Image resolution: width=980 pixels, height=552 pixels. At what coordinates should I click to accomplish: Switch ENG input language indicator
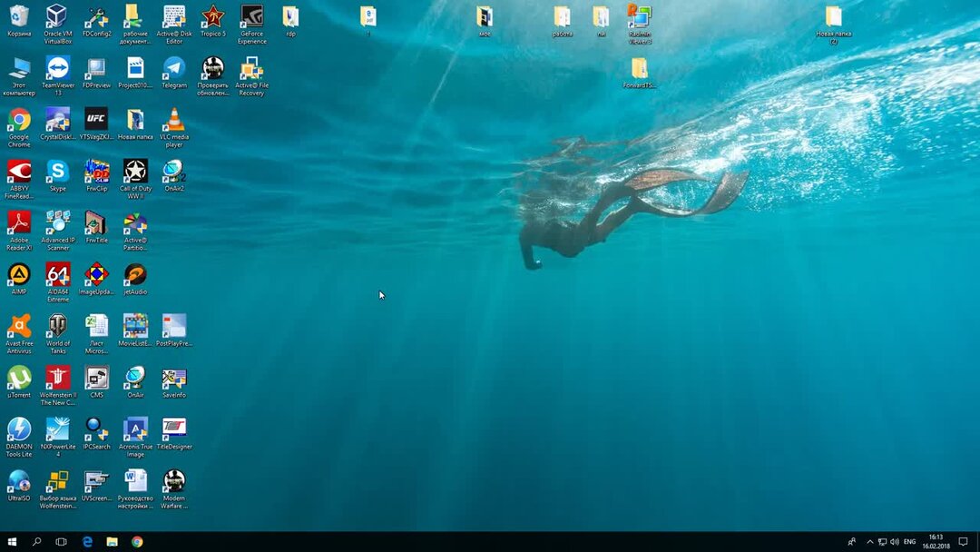click(x=910, y=541)
